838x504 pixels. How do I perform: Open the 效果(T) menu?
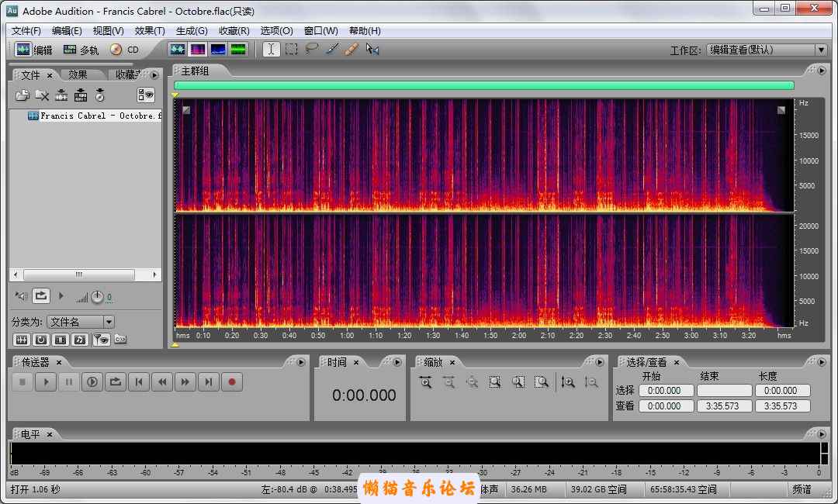[x=150, y=31]
